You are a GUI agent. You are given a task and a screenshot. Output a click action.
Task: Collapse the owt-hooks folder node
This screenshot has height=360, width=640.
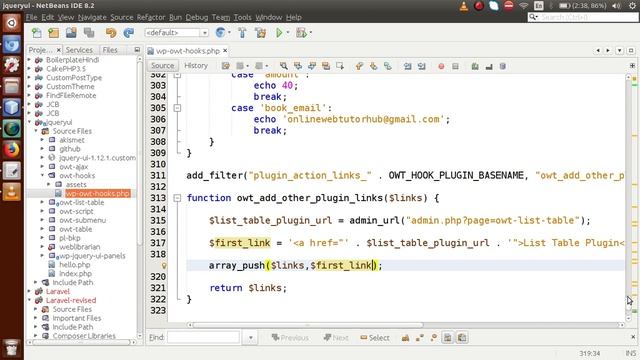click(x=42, y=176)
